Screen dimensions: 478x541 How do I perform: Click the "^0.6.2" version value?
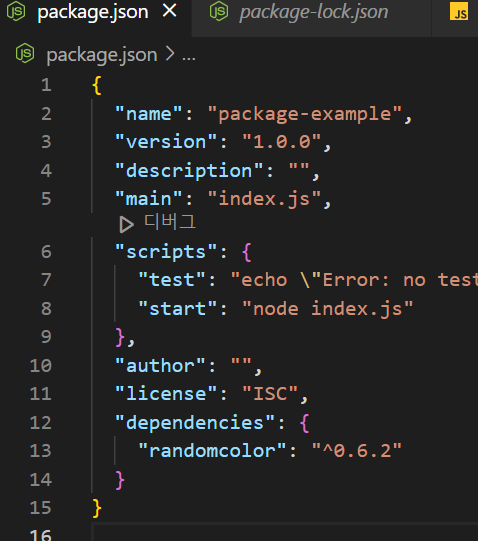click(357, 451)
